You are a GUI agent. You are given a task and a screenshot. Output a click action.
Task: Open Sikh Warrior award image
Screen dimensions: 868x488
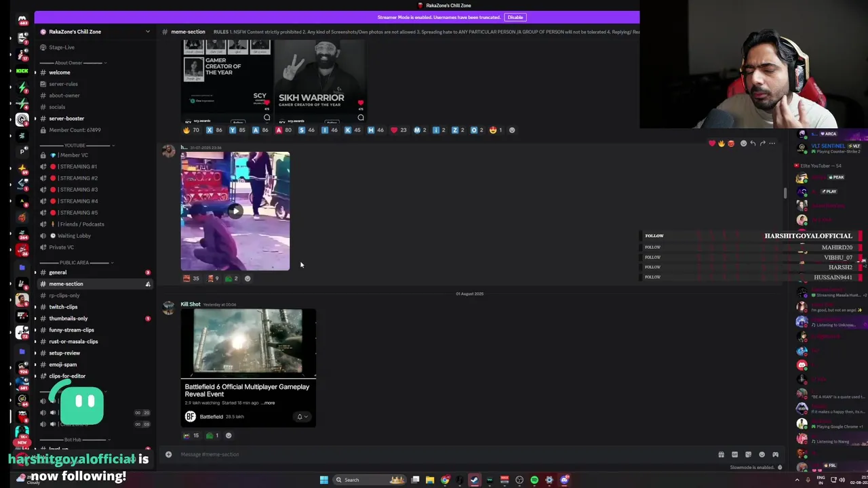(x=319, y=80)
